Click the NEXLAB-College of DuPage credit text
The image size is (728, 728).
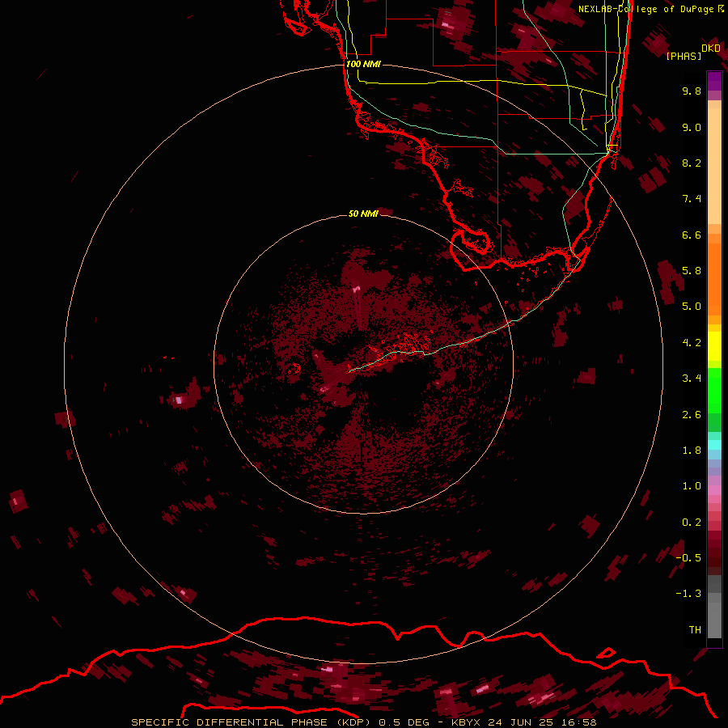[x=645, y=9]
